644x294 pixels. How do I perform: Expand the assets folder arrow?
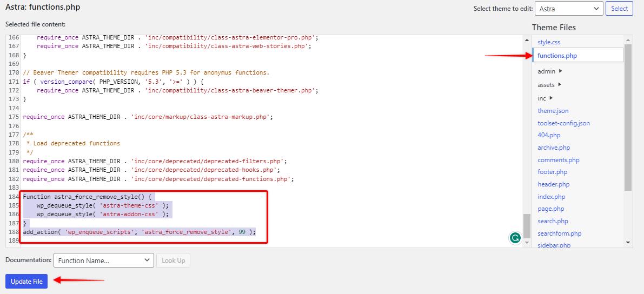(x=560, y=85)
